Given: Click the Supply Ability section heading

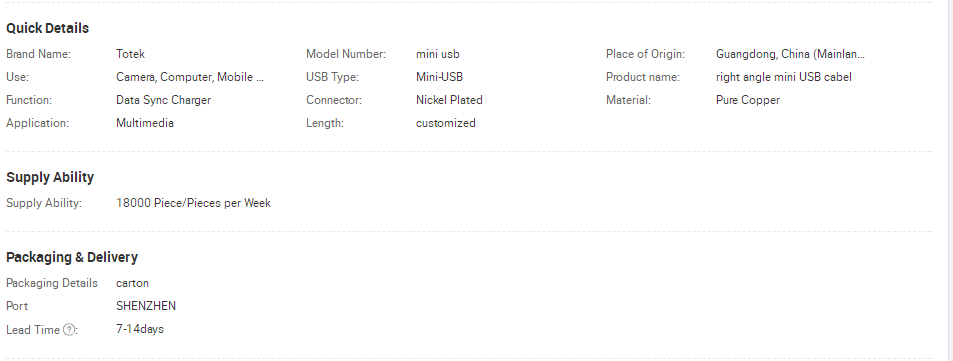Looking at the screenshot, I should 50,177.
